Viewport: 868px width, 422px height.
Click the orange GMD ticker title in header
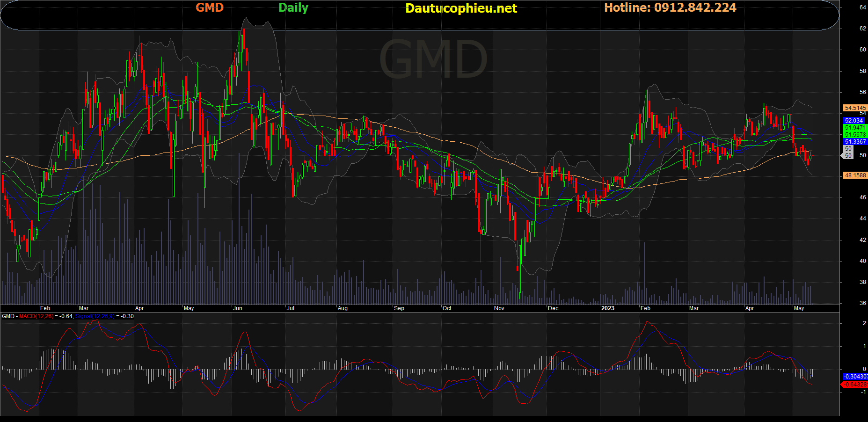[210, 7]
